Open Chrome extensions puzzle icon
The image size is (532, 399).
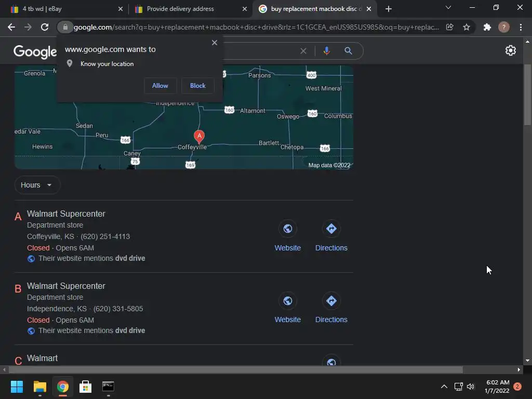pos(487,27)
